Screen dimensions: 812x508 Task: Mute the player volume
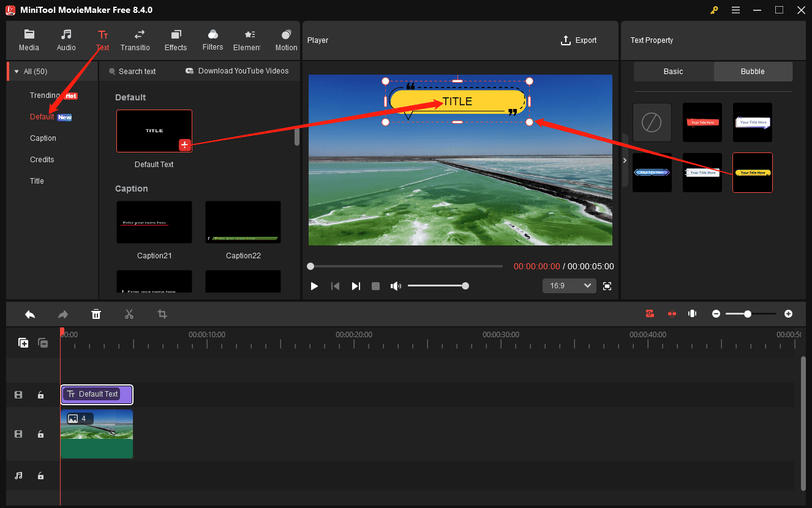396,285
